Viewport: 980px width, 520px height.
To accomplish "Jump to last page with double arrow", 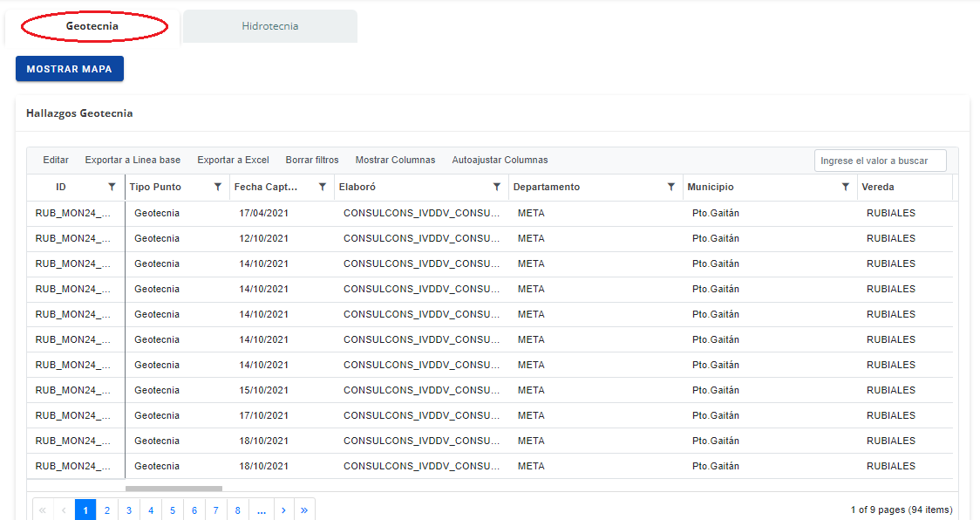I will point(304,510).
